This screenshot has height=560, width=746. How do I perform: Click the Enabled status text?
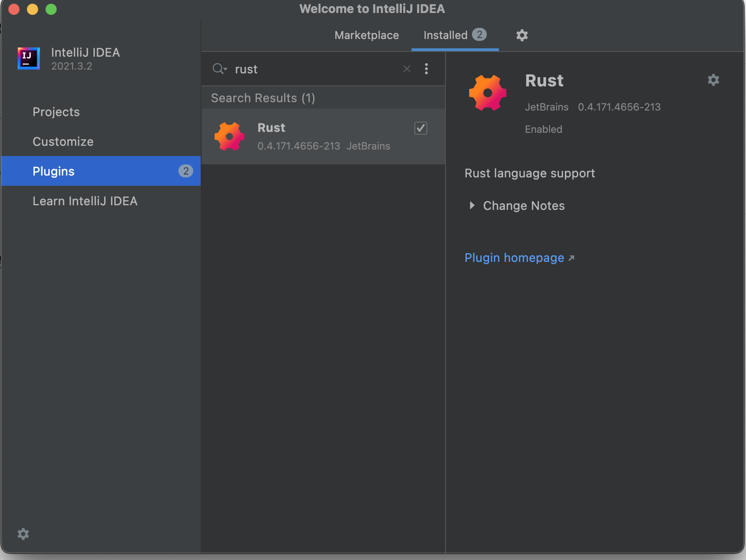click(543, 129)
